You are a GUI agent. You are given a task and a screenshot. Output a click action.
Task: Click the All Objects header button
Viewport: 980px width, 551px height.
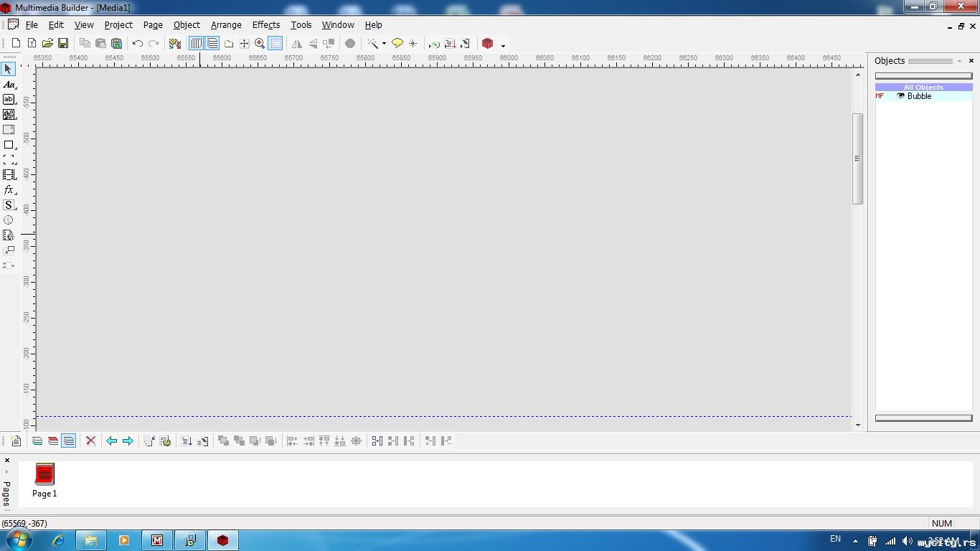point(923,87)
